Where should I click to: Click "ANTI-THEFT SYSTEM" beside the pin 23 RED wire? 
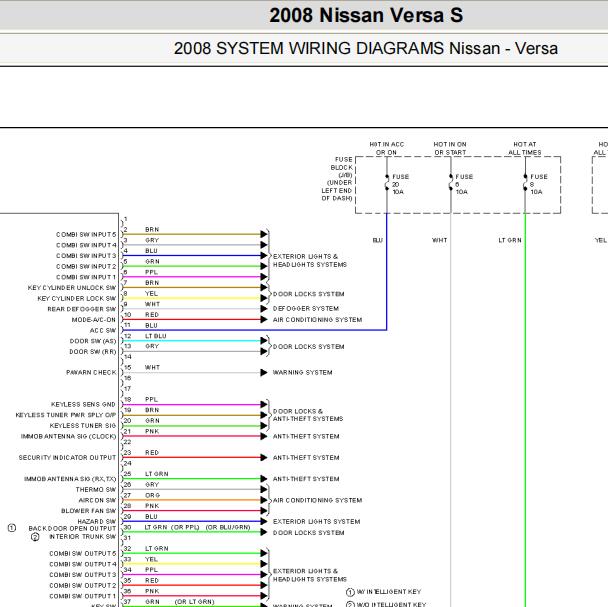(306, 458)
